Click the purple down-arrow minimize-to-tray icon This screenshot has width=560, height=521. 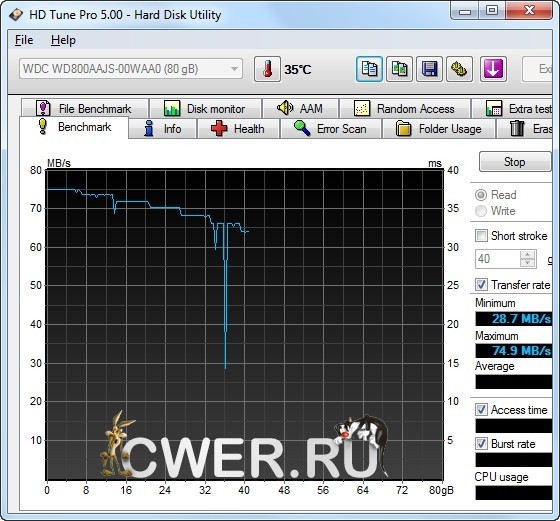click(x=493, y=69)
